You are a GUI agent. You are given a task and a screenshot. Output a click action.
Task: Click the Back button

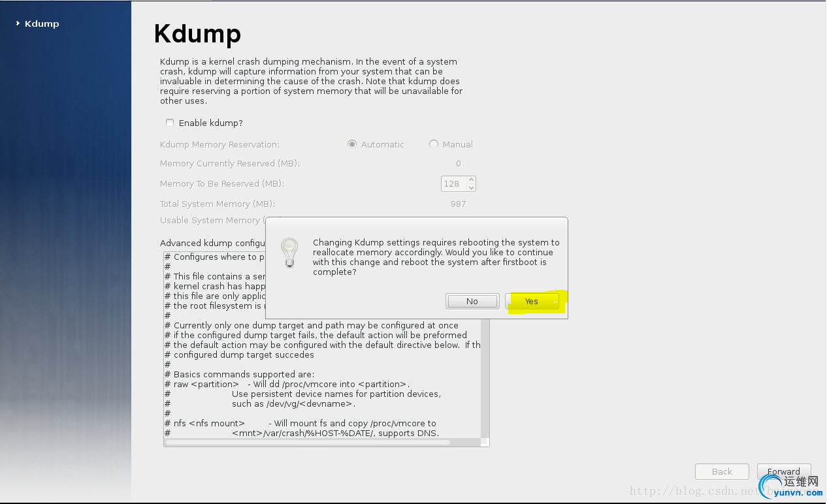click(x=722, y=471)
